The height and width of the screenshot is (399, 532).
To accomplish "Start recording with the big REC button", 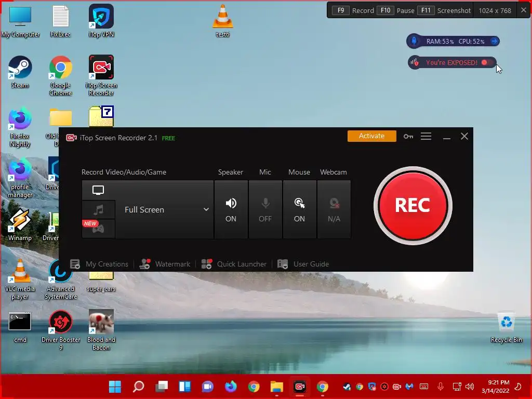I will click(x=413, y=206).
